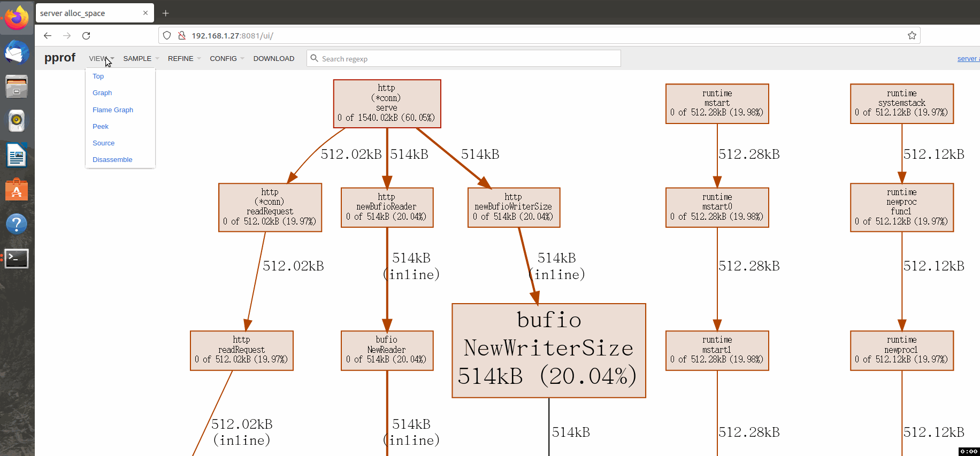Select the http newBufioReader node
This screenshot has height=456, width=980.
click(387, 207)
